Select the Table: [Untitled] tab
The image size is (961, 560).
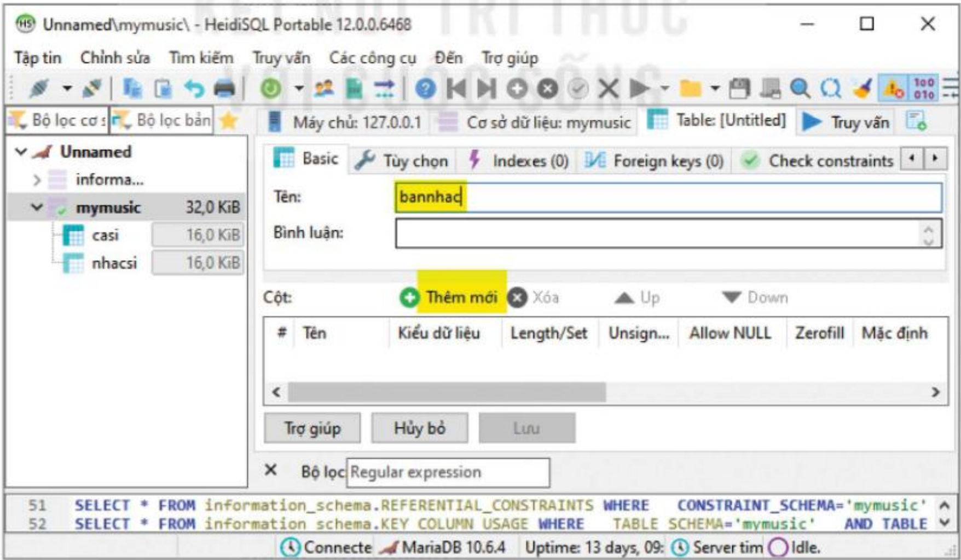[x=716, y=120]
